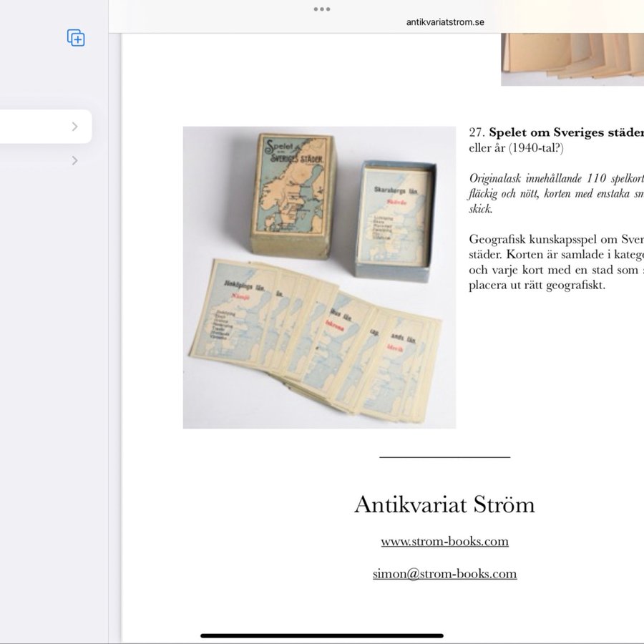Click the horizontal divider above Antikvariat Ström
The image size is (644, 644).
click(x=444, y=457)
